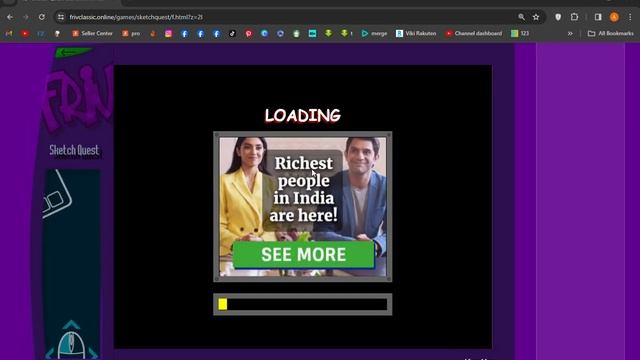The height and width of the screenshot is (360, 640).
Task: Click the Sketch Quest title in sidebar
Action: 74,150
